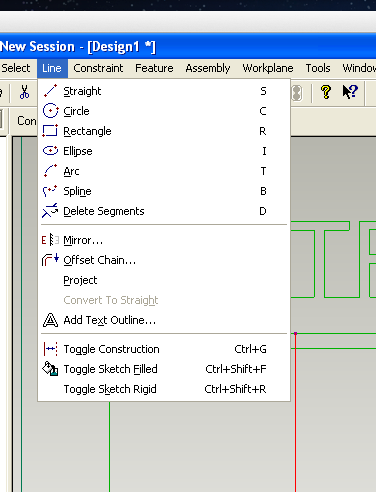The image size is (376, 492).
Task: Open the Offset Chain... entry
Action: pos(164,260)
